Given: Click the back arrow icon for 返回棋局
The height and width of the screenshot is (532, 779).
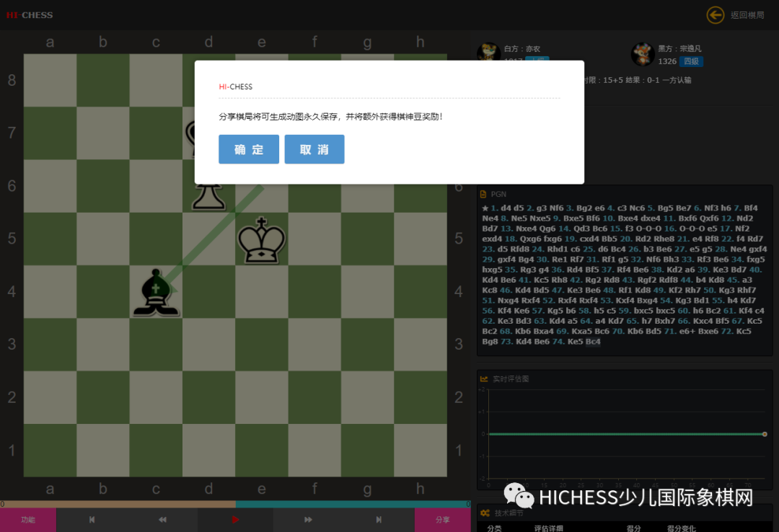Looking at the screenshot, I should click(x=715, y=14).
